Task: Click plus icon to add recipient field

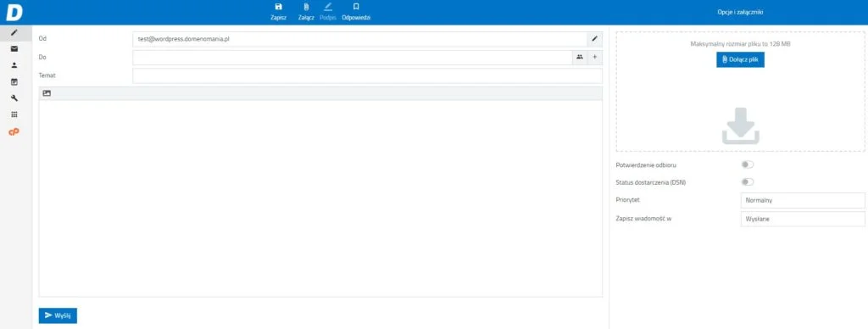Action: [x=595, y=57]
